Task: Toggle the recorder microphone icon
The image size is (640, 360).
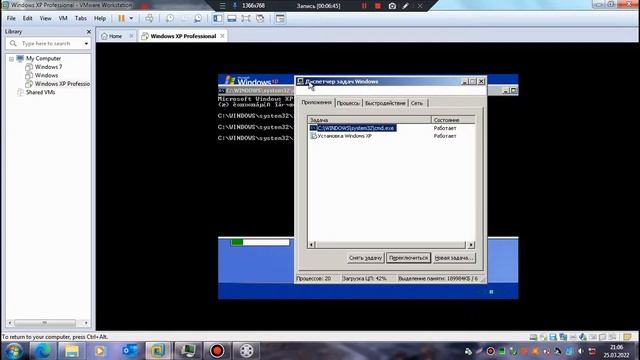Action: point(235,6)
